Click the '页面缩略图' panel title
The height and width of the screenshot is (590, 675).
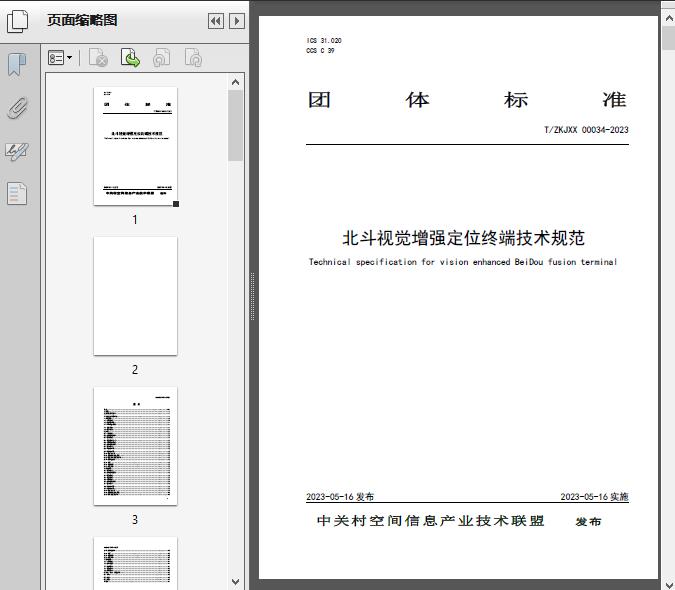[x=82, y=20]
